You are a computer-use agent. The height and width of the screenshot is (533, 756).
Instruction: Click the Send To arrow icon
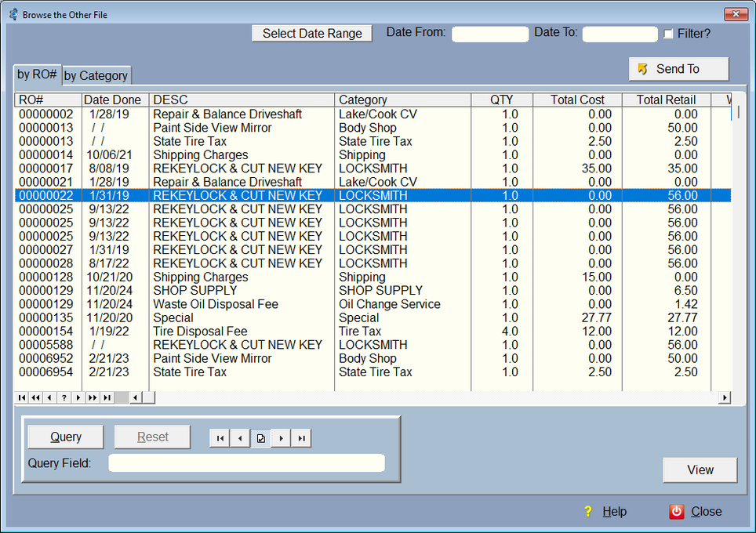(x=642, y=69)
